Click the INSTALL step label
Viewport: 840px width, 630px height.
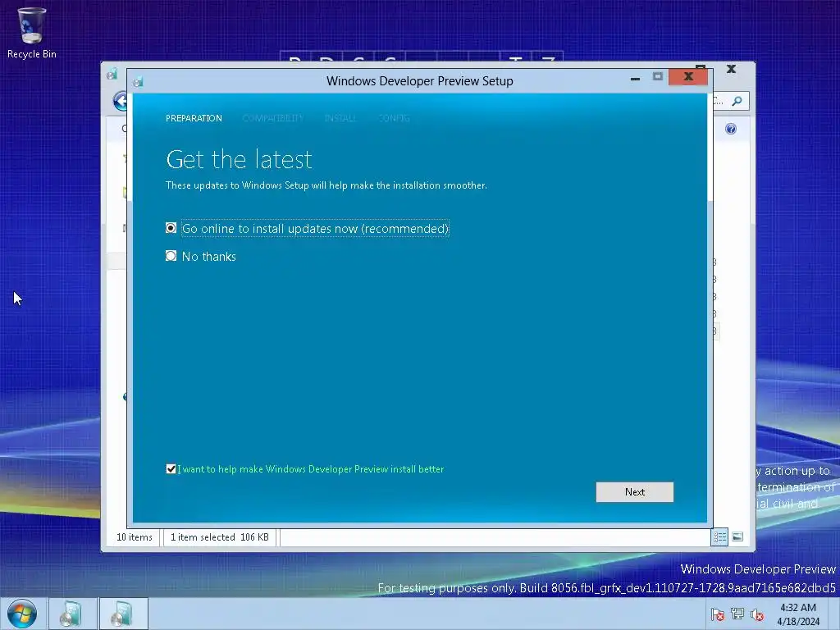(340, 118)
